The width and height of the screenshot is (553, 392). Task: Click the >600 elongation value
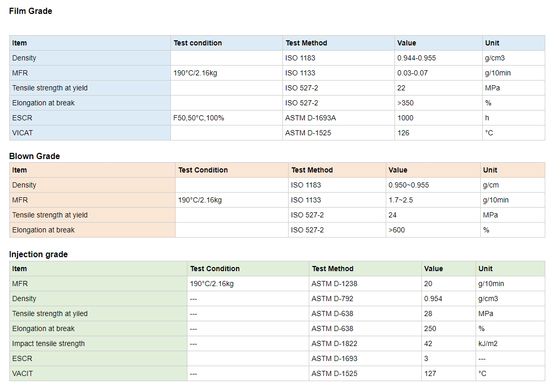click(x=397, y=230)
